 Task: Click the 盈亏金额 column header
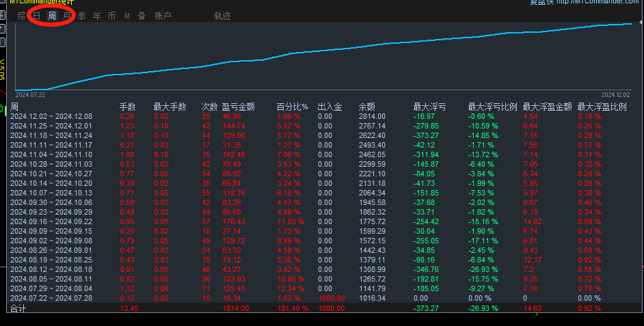238,107
